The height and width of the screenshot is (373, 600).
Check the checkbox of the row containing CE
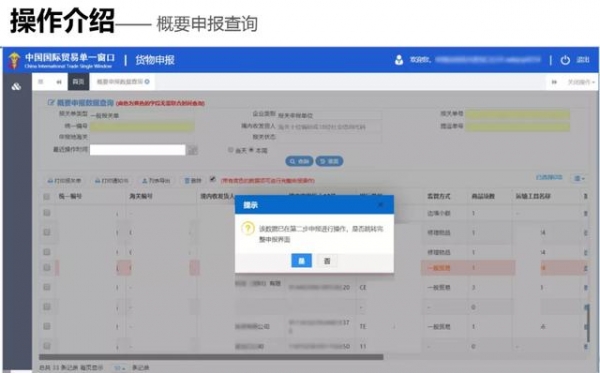[47, 287]
